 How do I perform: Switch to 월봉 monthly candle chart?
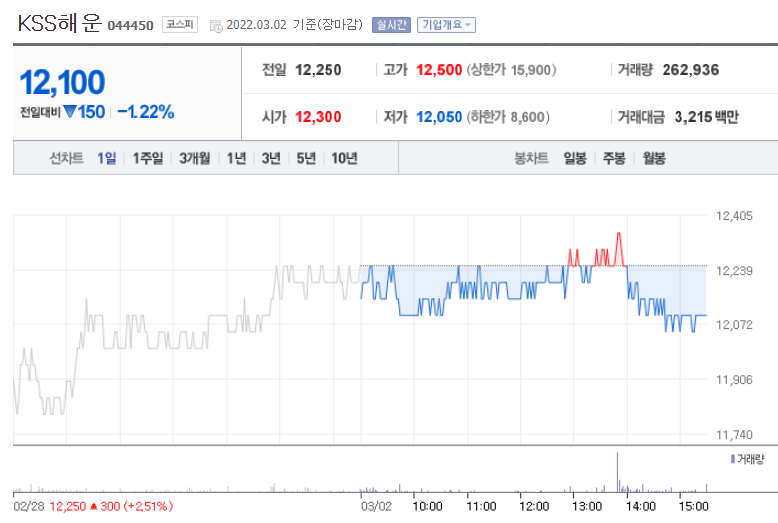click(653, 158)
